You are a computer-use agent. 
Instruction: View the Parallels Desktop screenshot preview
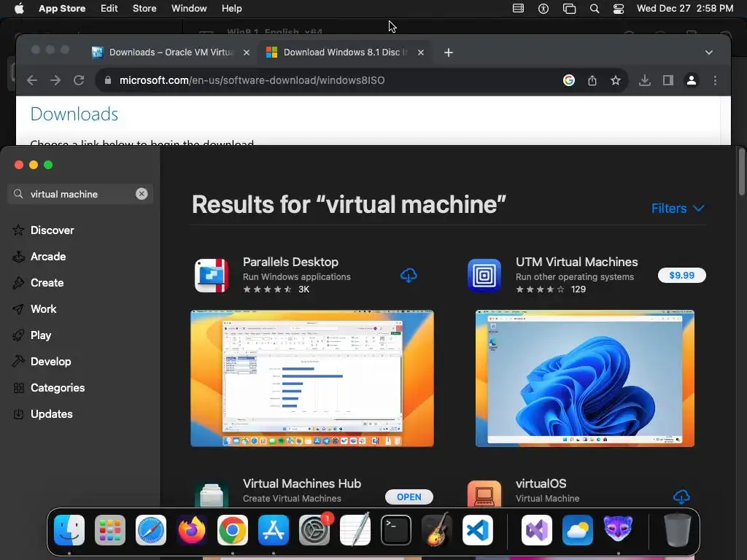click(x=312, y=378)
